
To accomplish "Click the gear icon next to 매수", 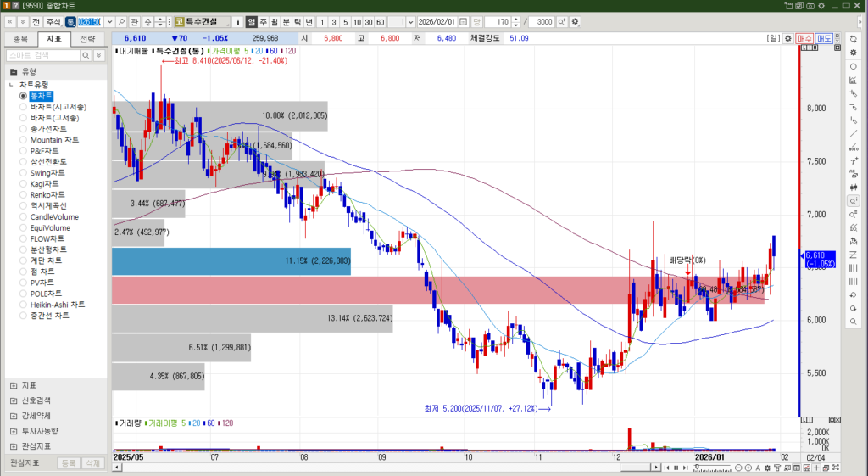I will (788, 38).
